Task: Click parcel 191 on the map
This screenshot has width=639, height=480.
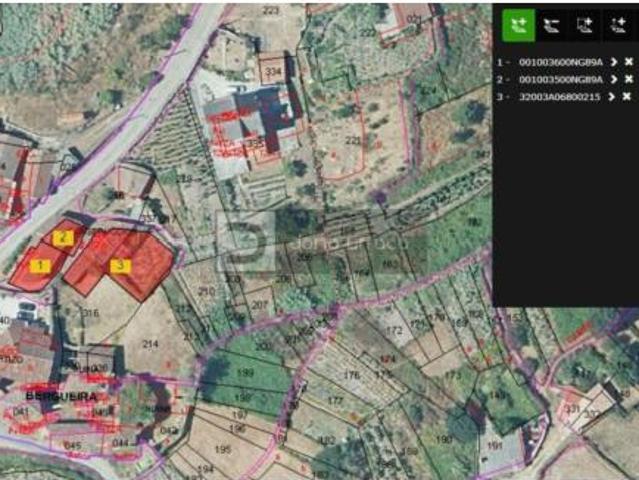Action: 494,446
